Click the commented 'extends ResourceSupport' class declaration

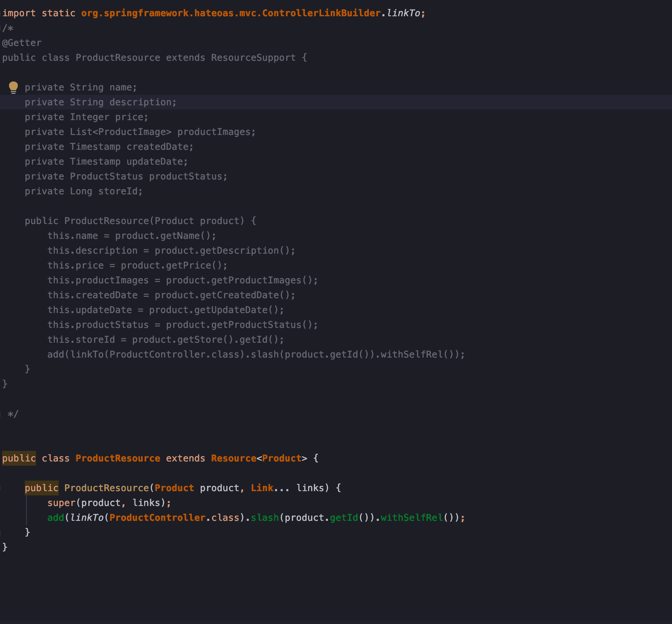pyautogui.click(x=154, y=58)
